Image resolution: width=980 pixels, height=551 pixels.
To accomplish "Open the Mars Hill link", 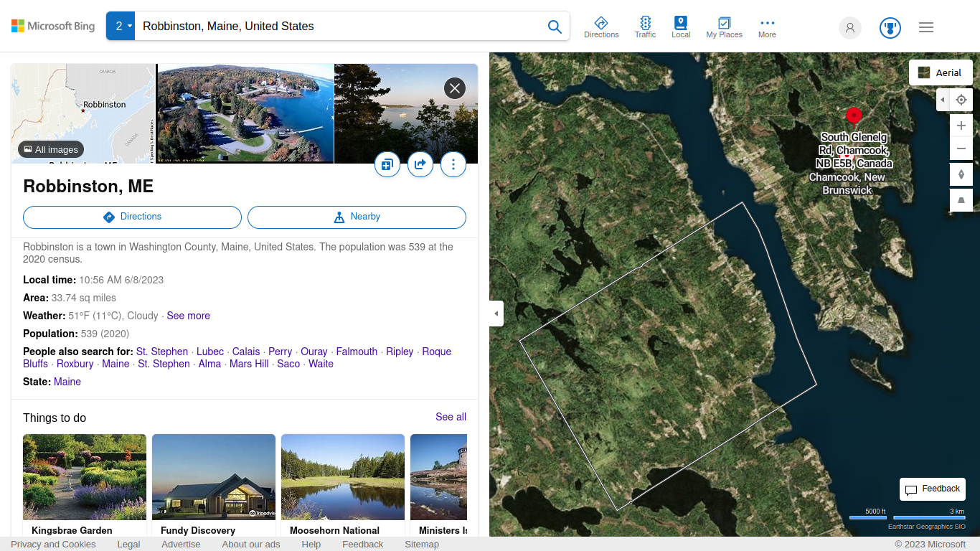I will tap(249, 364).
